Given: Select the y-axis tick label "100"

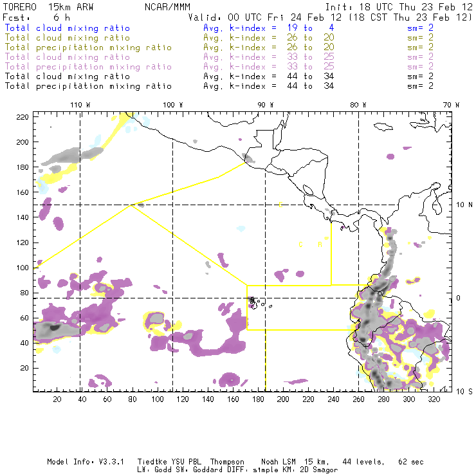Looking at the screenshot, I should (x=22, y=268).
